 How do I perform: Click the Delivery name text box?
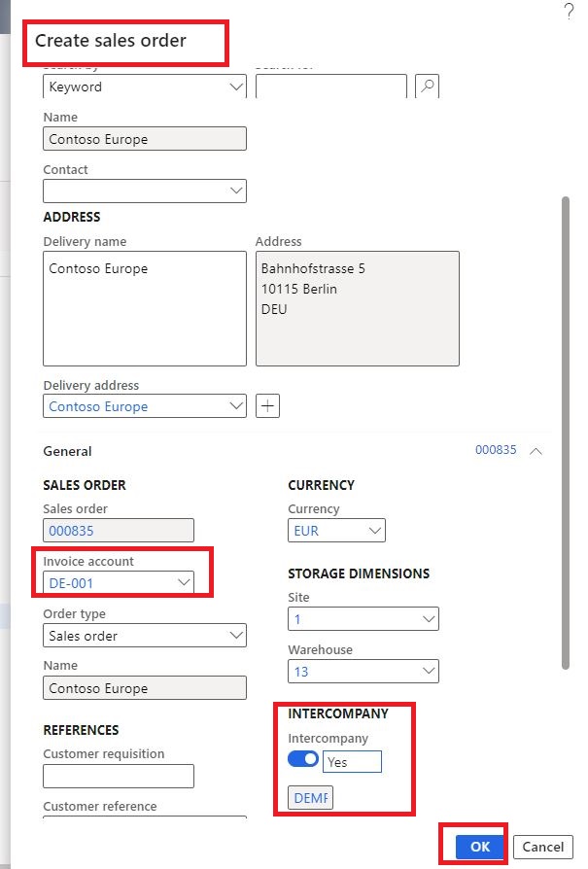[145, 308]
